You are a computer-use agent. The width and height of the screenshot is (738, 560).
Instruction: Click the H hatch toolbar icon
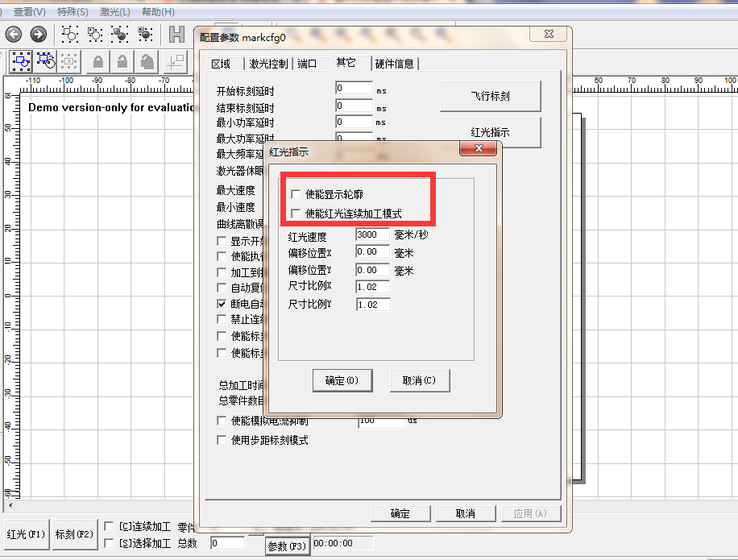click(x=177, y=34)
